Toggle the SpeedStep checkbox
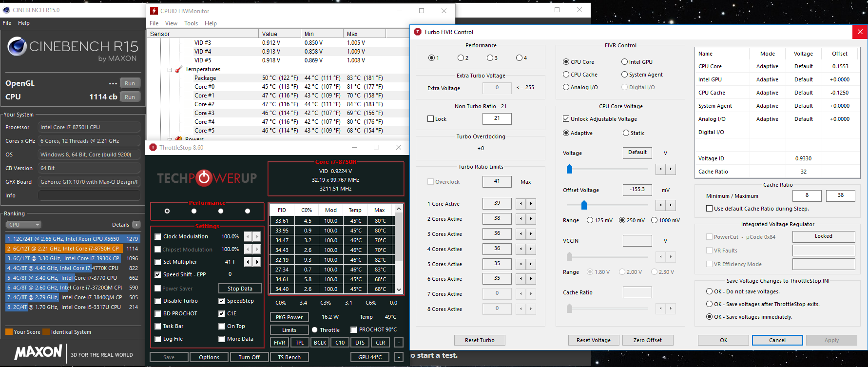 pyautogui.click(x=222, y=301)
